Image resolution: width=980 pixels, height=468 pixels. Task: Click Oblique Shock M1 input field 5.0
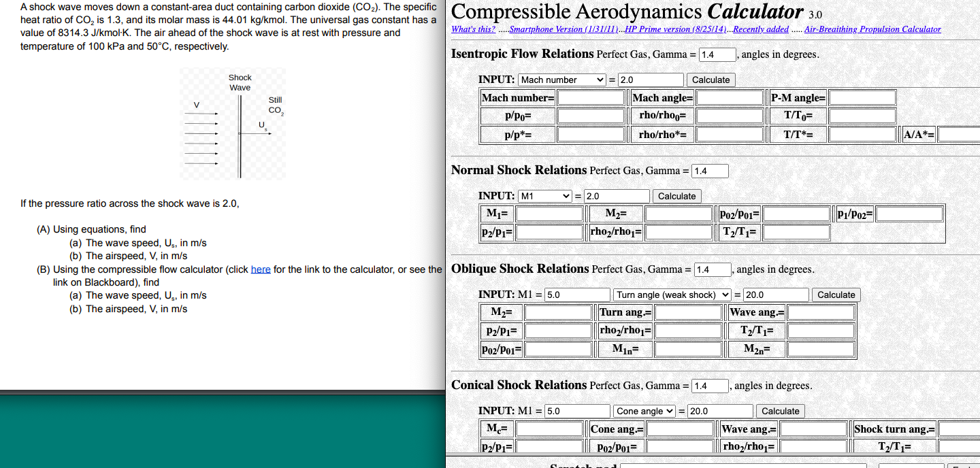[x=577, y=295]
